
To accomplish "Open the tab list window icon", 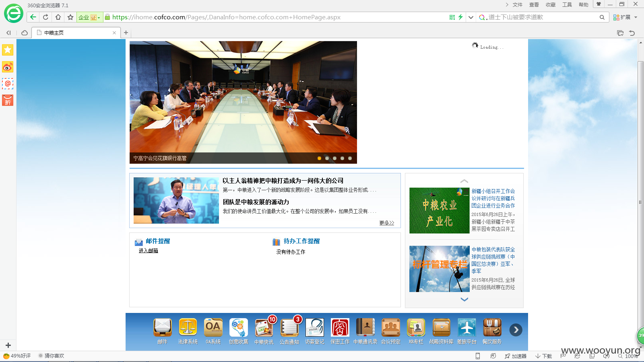I will point(620,33).
